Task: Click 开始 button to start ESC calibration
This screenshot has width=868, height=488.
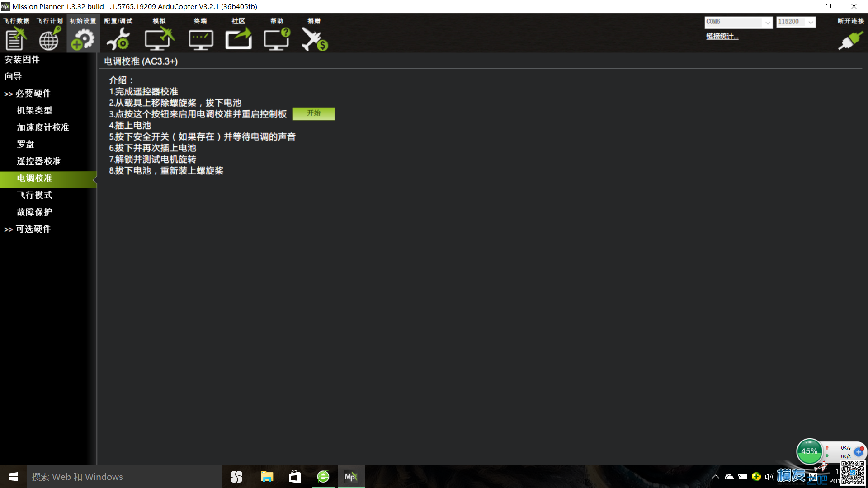Action: click(x=314, y=113)
